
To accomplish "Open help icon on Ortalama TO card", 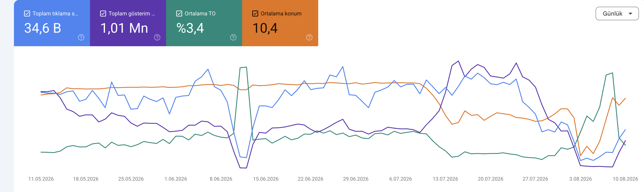I will (233, 38).
